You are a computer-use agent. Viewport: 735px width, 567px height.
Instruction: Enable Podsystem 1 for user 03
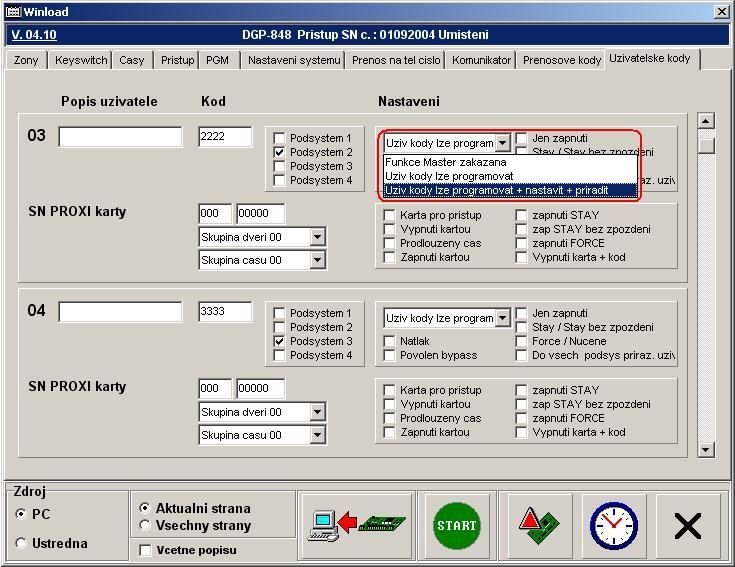pyautogui.click(x=280, y=139)
